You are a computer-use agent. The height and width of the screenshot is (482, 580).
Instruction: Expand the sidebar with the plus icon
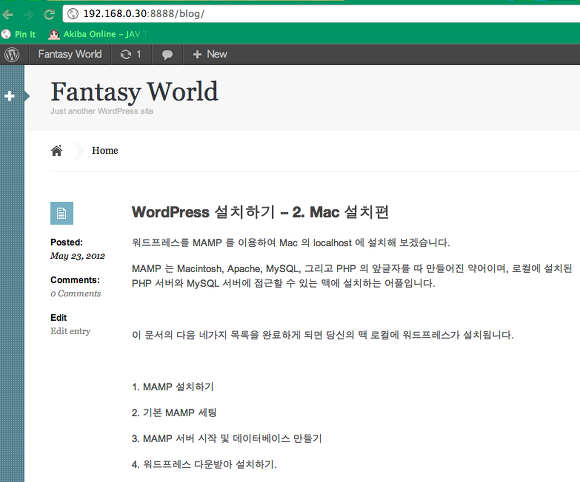[10, 96]
